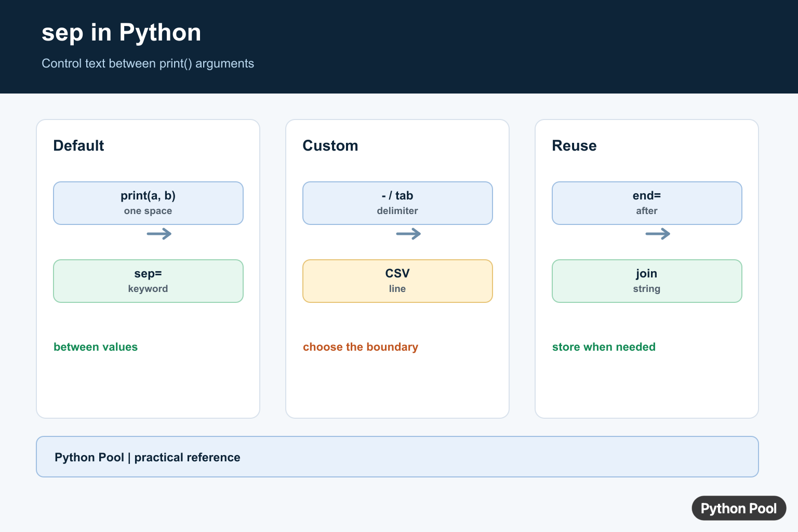Click the 'Python Pool | practical reference' footer bar
The height and width of the screenshot is (532, 798).
[397, 457]
